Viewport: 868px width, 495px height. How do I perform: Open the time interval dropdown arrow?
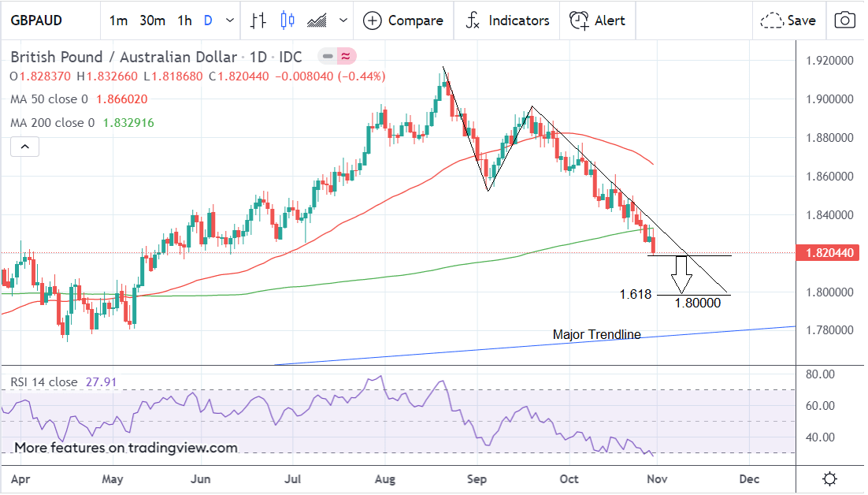point(229,20)
